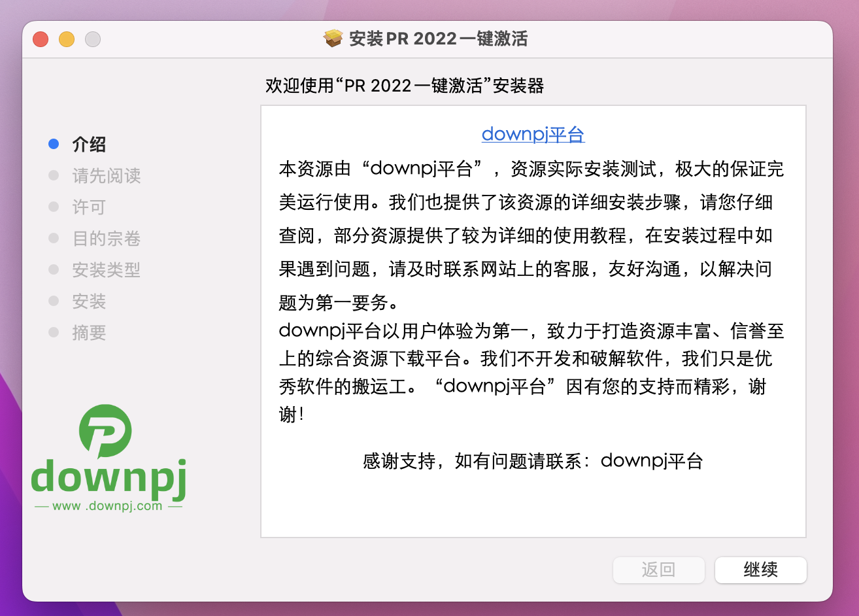
Task: Click the package box icon in title bar
Action: (x=333, y=39)
